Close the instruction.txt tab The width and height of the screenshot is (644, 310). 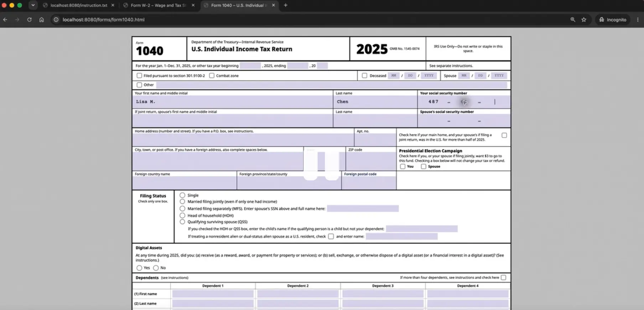113,5
